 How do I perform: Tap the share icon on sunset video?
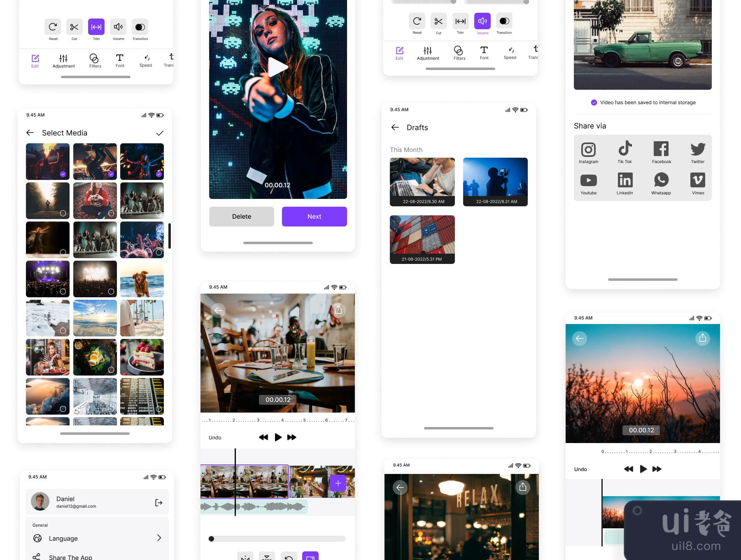(702, 338)
